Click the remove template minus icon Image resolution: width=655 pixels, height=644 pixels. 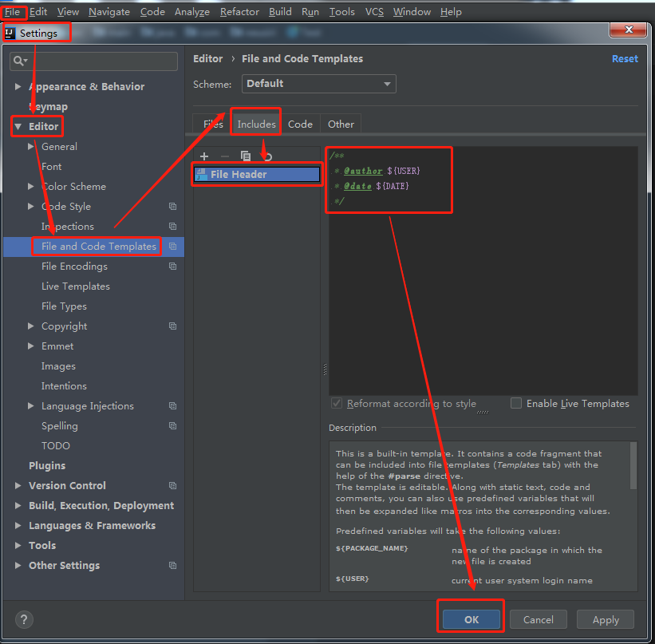pyautogui.click(x=225, y=156)
